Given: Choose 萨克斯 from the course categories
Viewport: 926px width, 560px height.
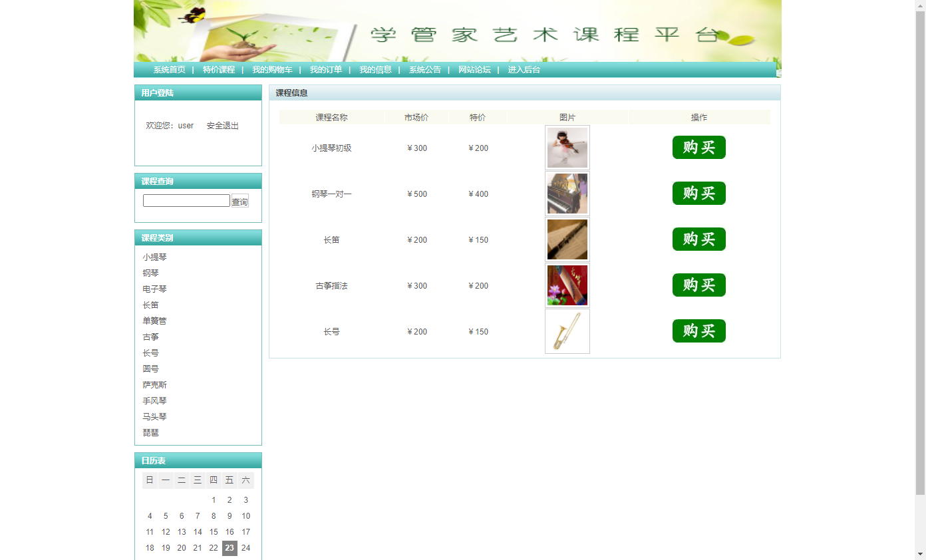Looking at the screenshot, I should (x=154, y=385).
